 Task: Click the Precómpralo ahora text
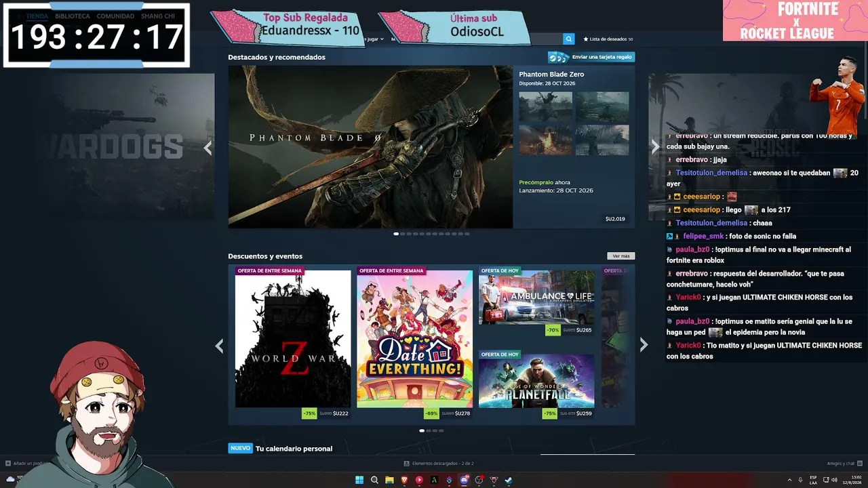coord(545,182)
